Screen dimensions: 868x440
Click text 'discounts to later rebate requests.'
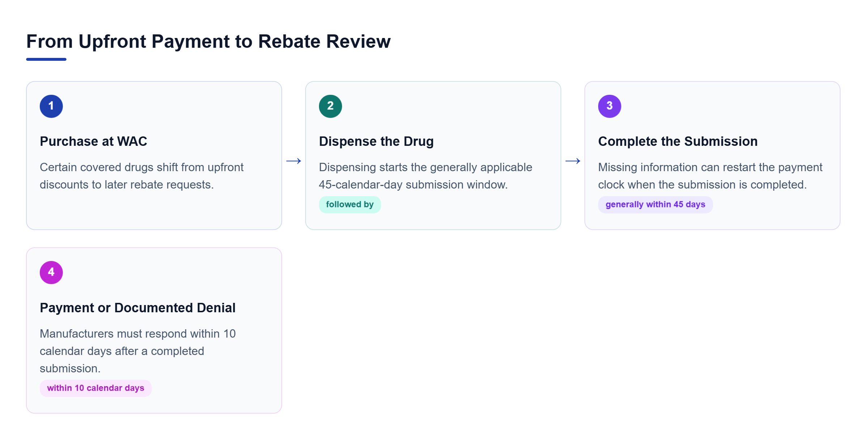pos(127,185)
